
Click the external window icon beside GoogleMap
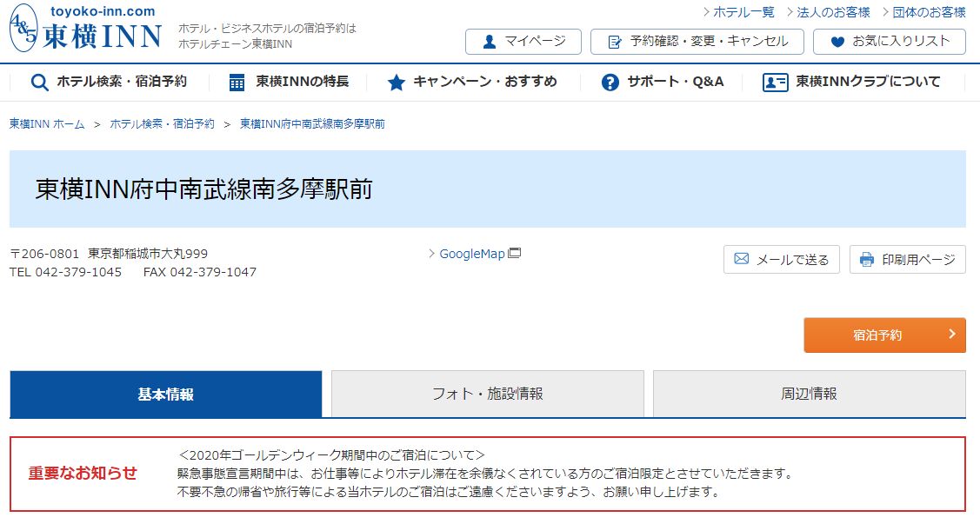tap(515, 253)
